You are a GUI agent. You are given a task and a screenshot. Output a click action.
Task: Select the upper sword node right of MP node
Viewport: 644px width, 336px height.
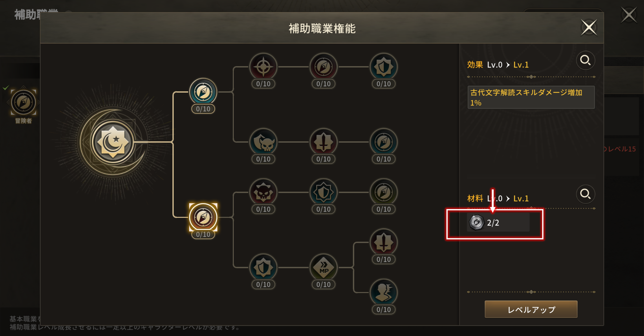[x=384, y=242]
